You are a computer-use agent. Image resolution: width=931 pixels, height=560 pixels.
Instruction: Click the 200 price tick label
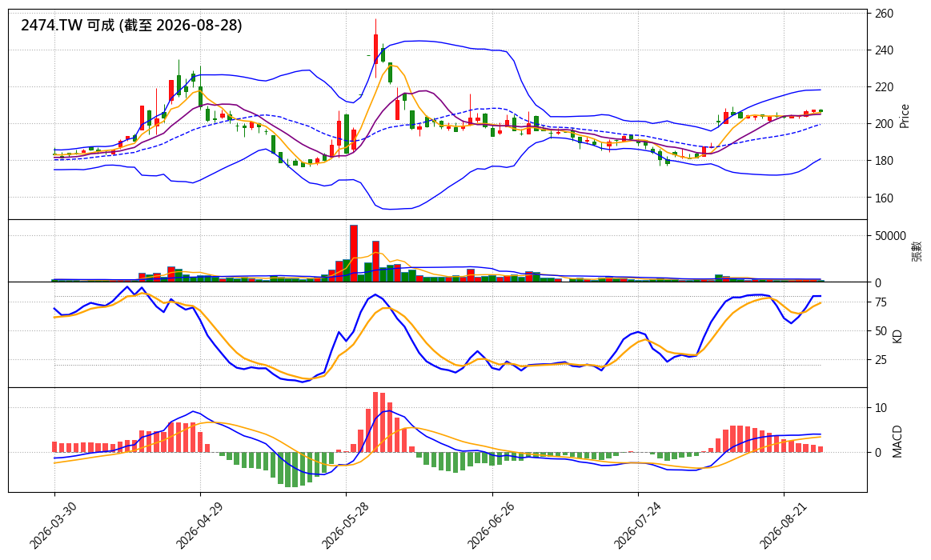(x=884, y=124)
